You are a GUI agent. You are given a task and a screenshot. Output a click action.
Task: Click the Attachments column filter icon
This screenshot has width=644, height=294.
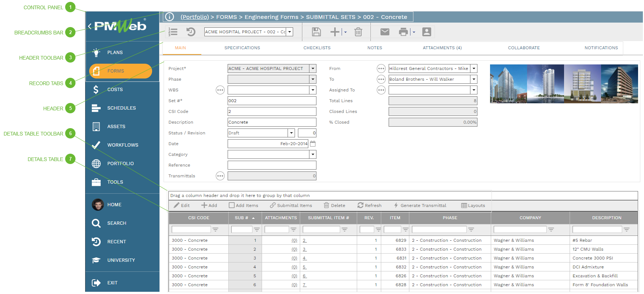pyautogui.click(x=294, y=230)
